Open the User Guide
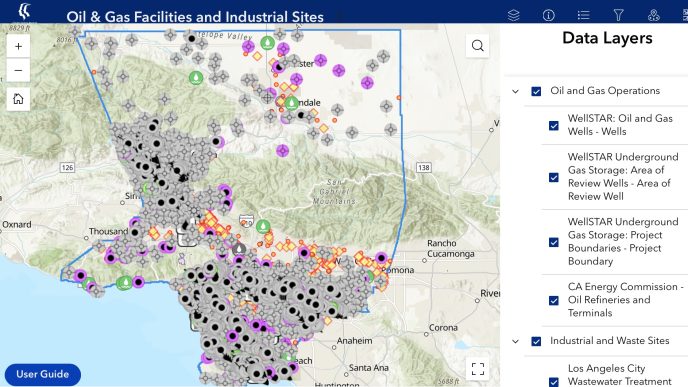The height and width of the screenshot is (387, 688). (43, 374)
